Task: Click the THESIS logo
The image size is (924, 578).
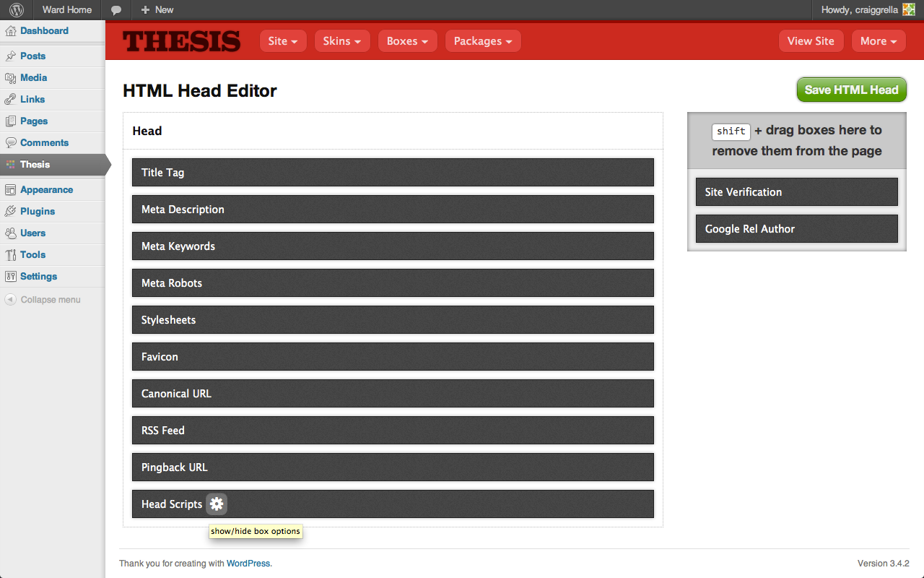Action: pos(181,41)
